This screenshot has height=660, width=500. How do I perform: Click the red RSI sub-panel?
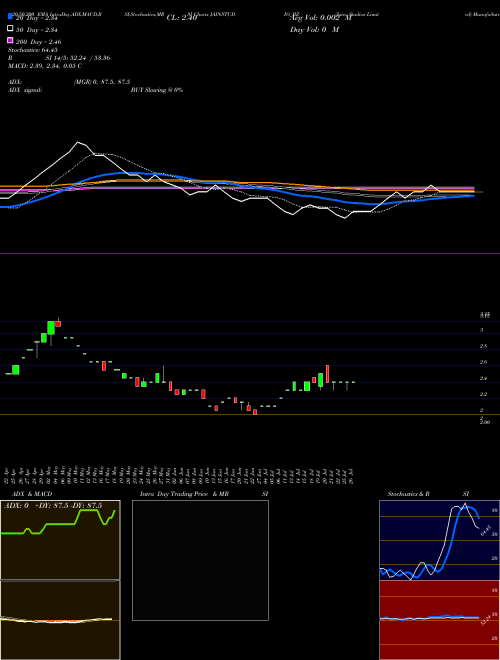pyautogui.click(x=439, y=620)
